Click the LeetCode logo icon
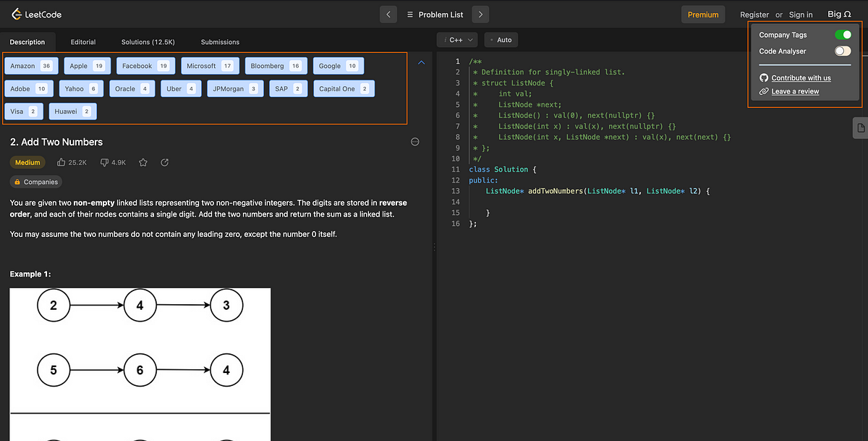868x441 pixels. tap(14, 14)
